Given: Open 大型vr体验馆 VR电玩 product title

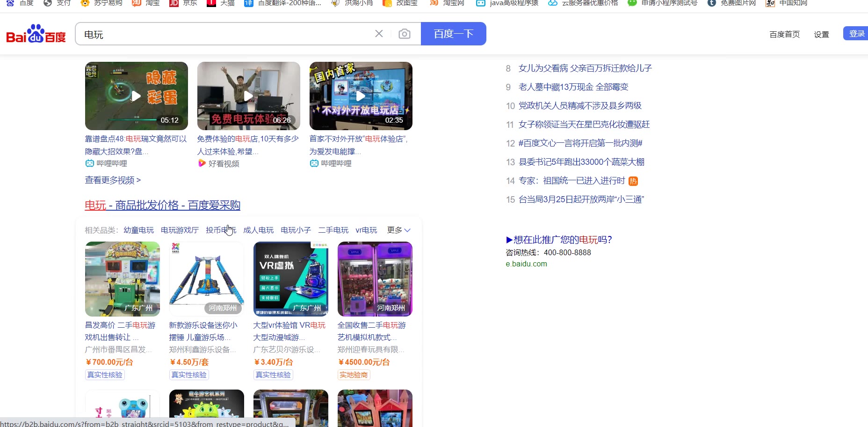Looking at the screenshot, I should 289,331.
